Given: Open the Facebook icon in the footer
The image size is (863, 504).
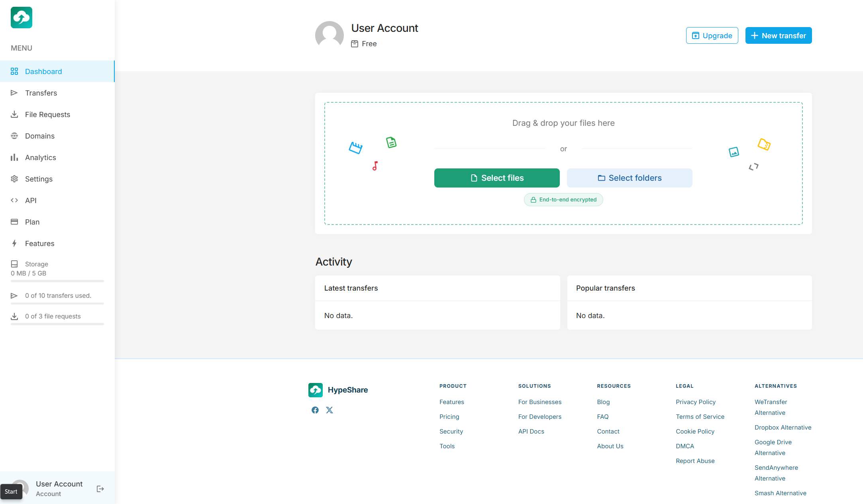Looking at the screenshot, I should pyautogui.click(x=315, y=410).
